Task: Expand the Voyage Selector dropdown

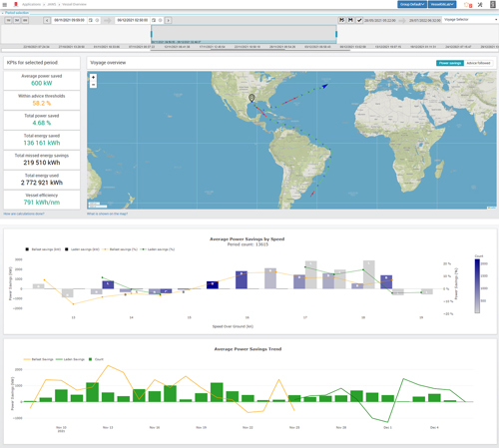Action: 470,20
